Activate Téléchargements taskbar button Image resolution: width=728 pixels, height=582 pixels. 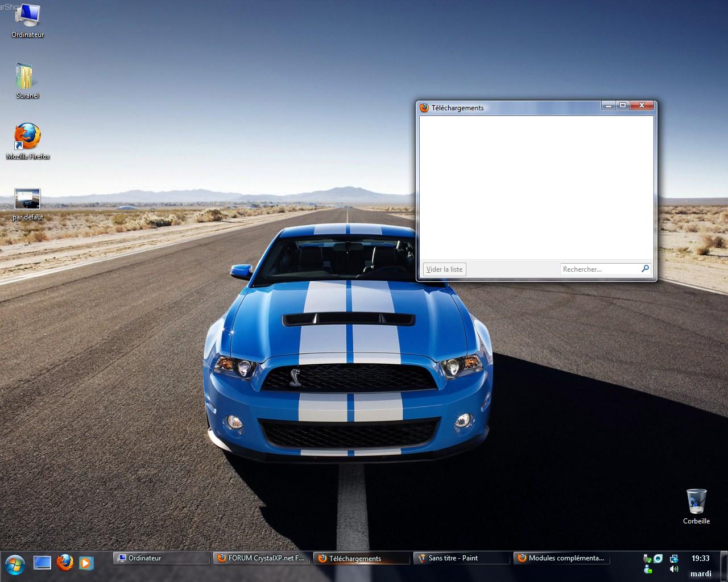[362, 558]
